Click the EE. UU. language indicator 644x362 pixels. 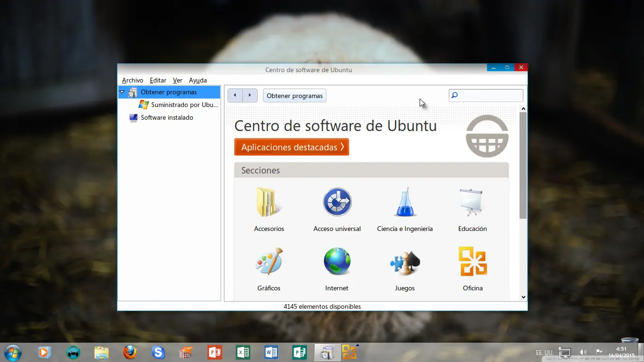[545, 353]
